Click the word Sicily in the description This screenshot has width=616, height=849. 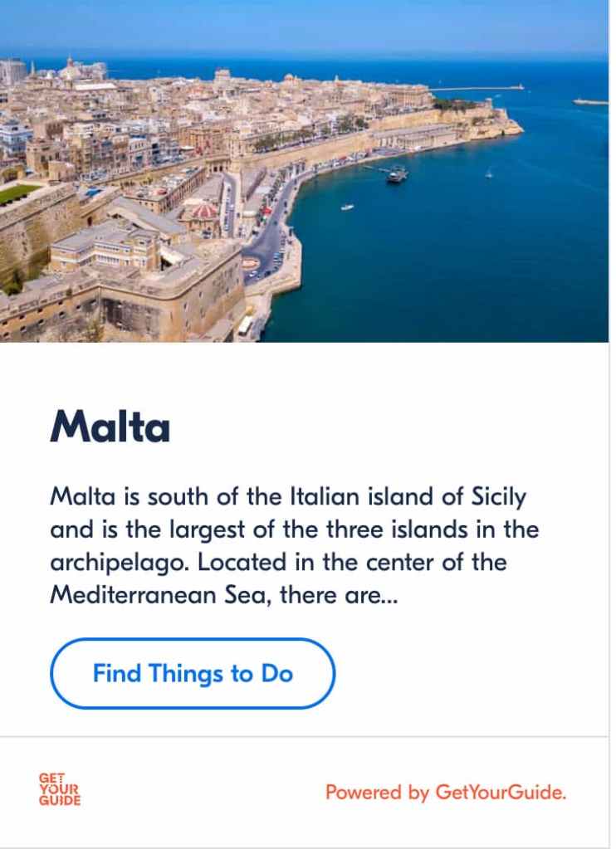(x=498, y=497)
